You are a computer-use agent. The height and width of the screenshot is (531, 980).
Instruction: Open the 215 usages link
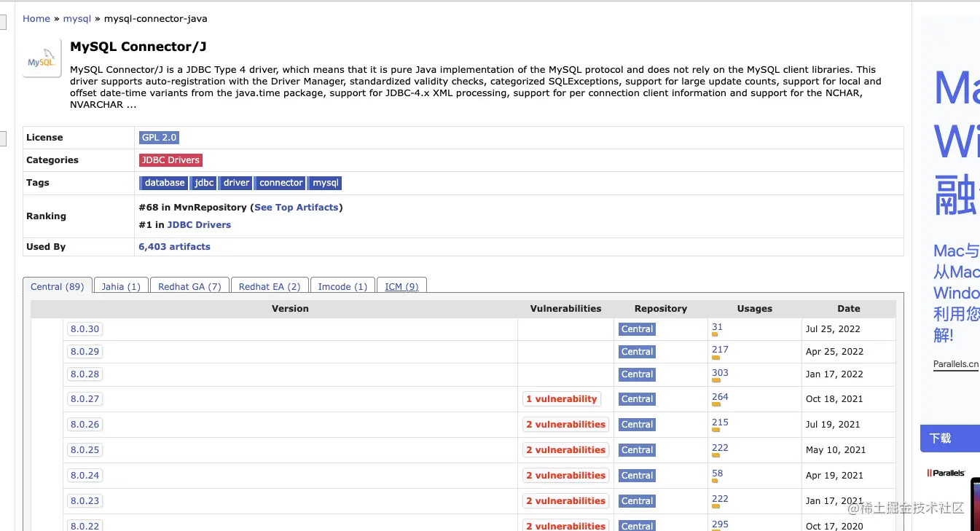[720, 422]
